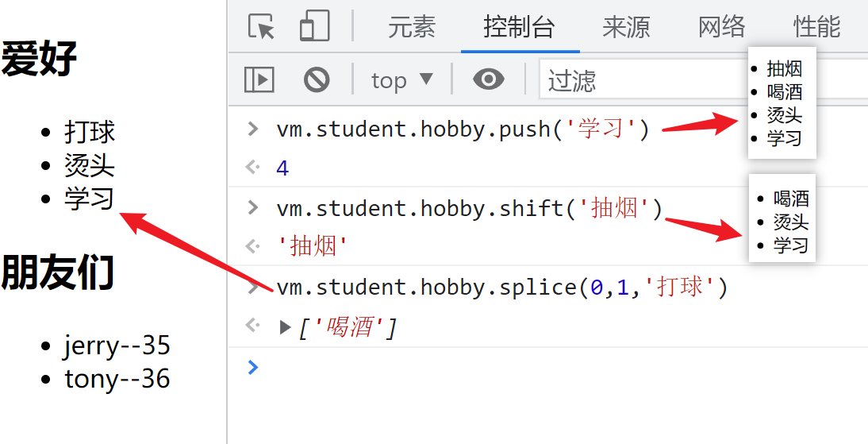The height and width of the screenshot is (444, 868).
Task: Activate the inspect element picker icon
Action: [x=261, y=27]
